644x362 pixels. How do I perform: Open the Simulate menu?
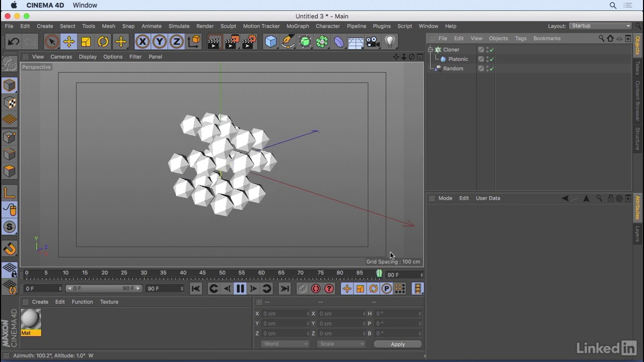pyautogui.click(x=179, y=26)
